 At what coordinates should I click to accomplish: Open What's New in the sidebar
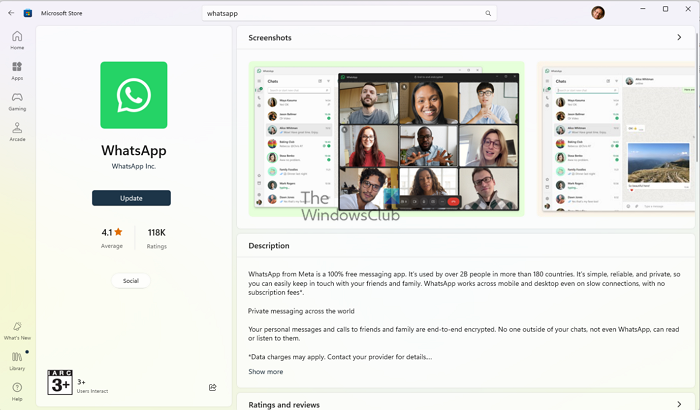point(17,331)
